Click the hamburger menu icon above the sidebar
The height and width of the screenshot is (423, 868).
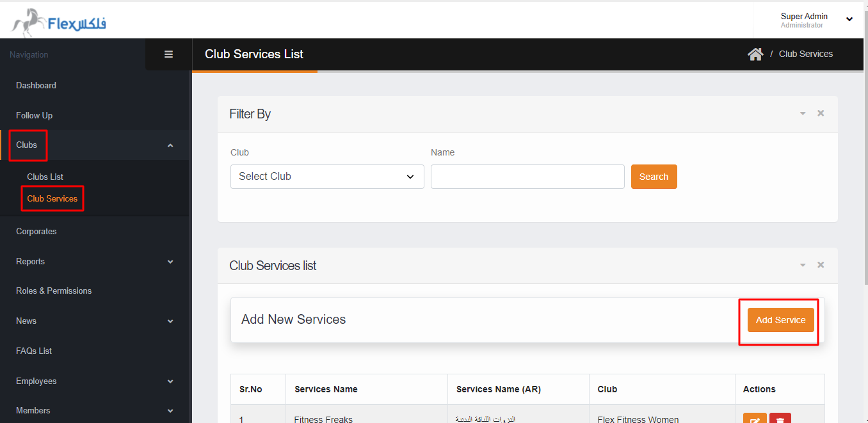coord(168,54)
